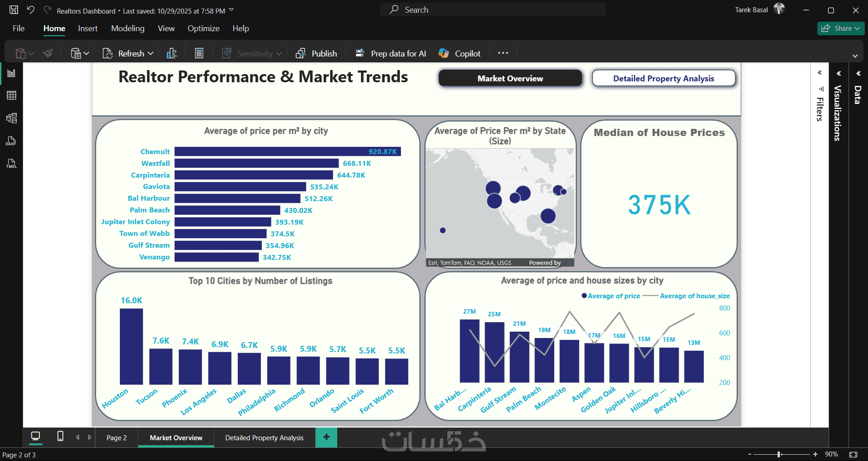Select the Houston column in listings chart
This screenshot has width=868, height=461.
pos(131,347)
